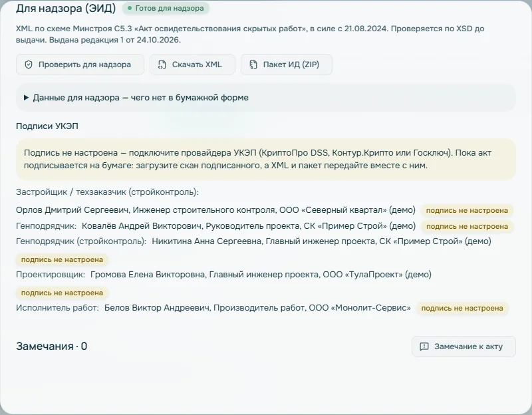The height and width of the screenshot is (415, 532).
Task: Click the подпись не настроена badge under Громова
Action: coord(62,293)
